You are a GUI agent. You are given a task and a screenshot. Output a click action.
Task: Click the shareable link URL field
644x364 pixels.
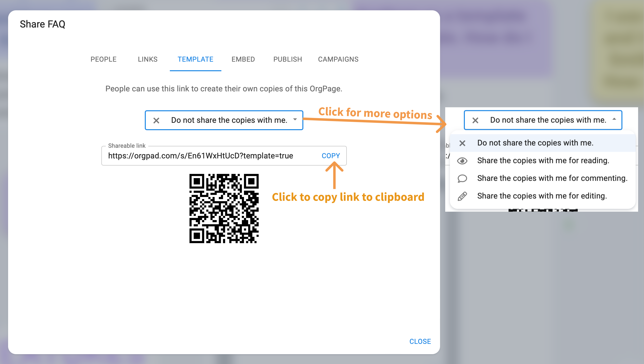tap(201, 156)
